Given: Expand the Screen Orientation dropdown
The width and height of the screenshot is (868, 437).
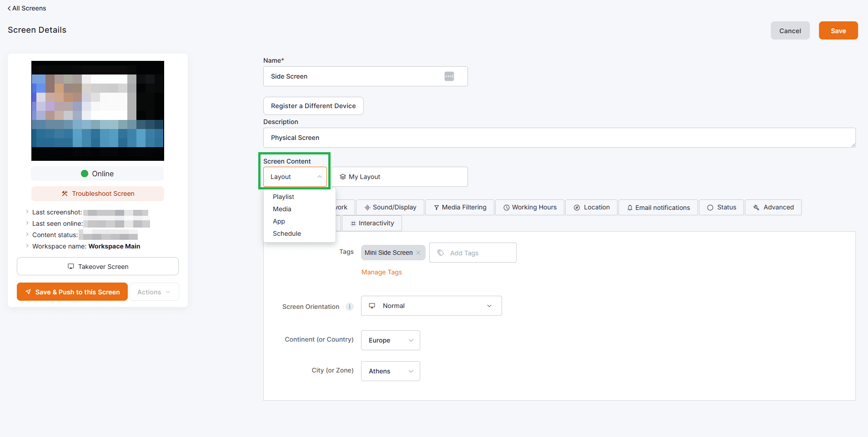Looking at the screenshot, I should point(431,306).
